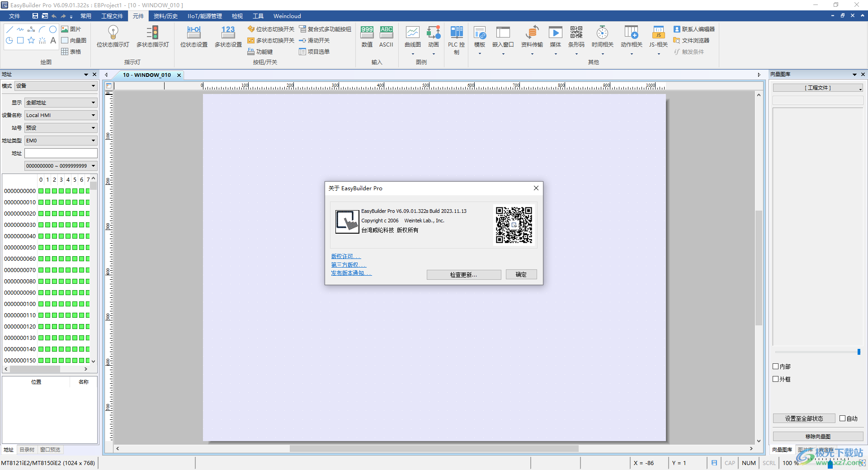This screenshot has width=868, height=470.
Task: Open the 版权许可 link
Action: pos(346,256)
